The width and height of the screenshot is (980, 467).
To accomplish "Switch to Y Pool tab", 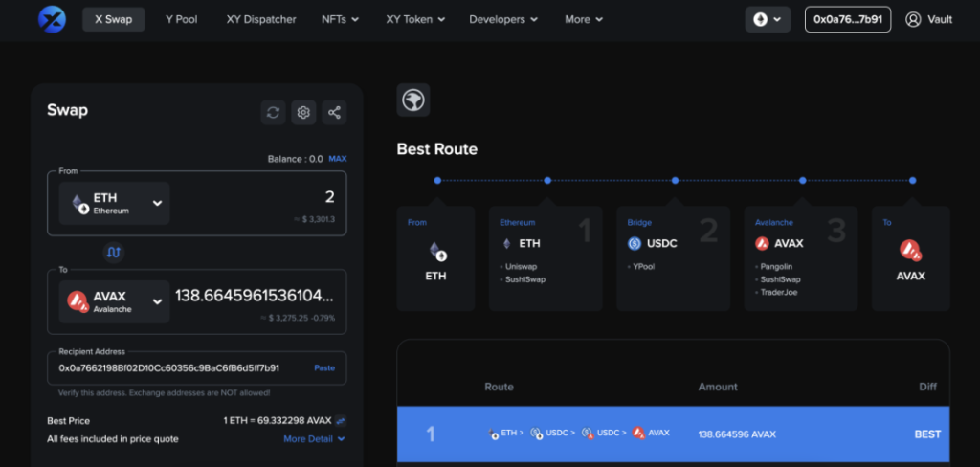I will [181, 19].
